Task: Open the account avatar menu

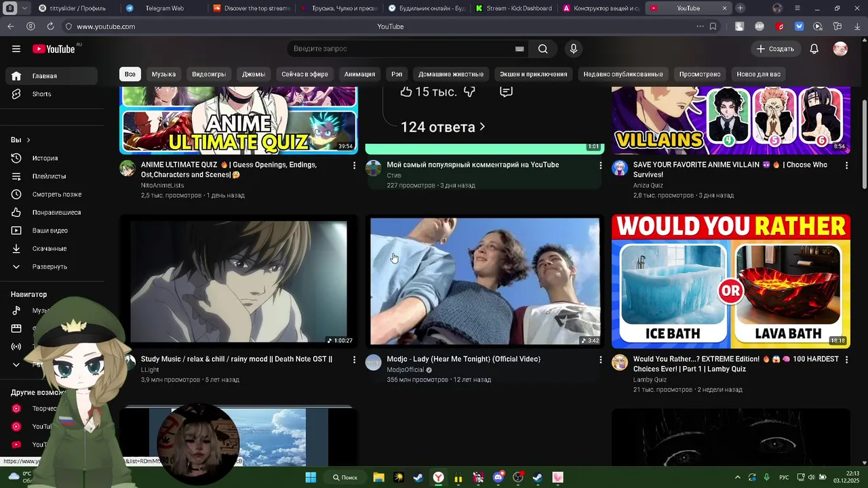Action: click(840, 49)
